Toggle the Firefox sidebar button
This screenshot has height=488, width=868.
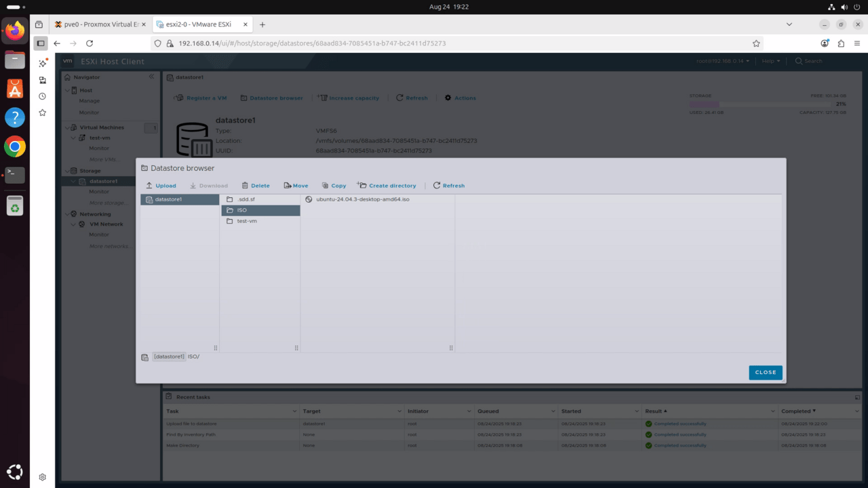point(41,43)
